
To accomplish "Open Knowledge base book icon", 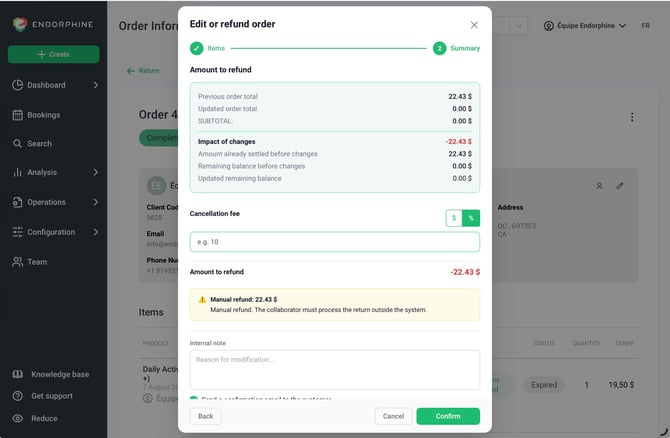I will [18, 374].
